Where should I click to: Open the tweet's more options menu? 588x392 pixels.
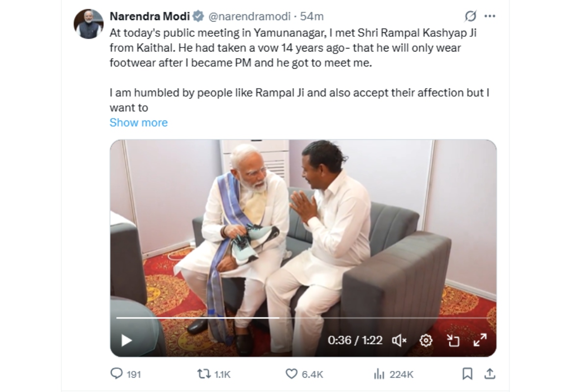click(x=489, y=15)
